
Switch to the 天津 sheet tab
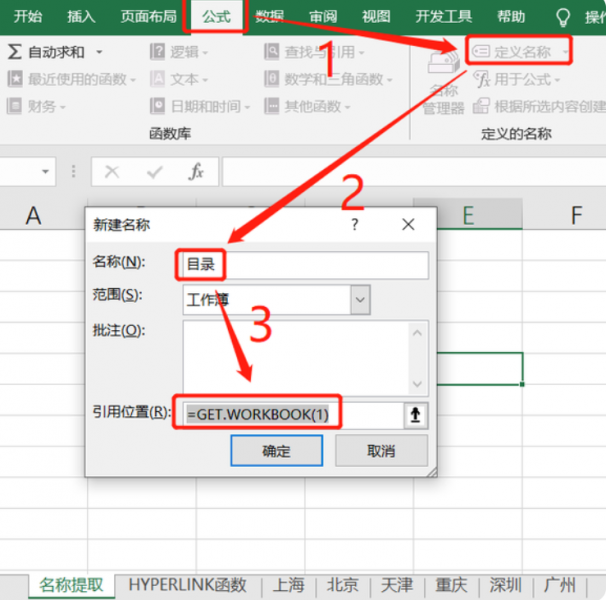click(x=397, y=585)
